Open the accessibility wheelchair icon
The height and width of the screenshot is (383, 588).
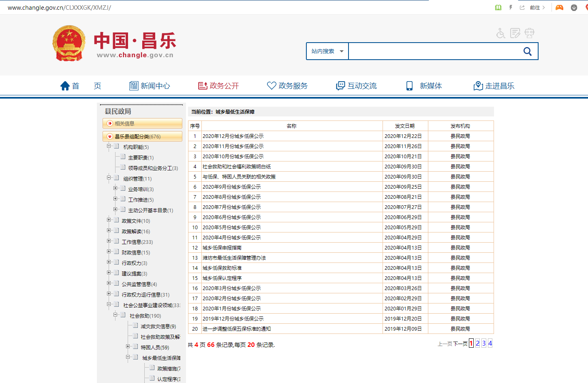coord(501,33)
